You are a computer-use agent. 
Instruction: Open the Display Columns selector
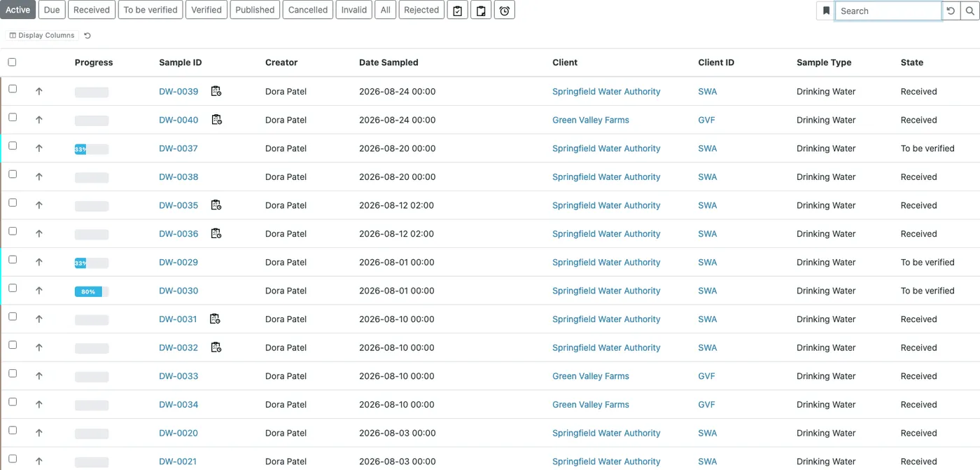click(x=42, y=35)
